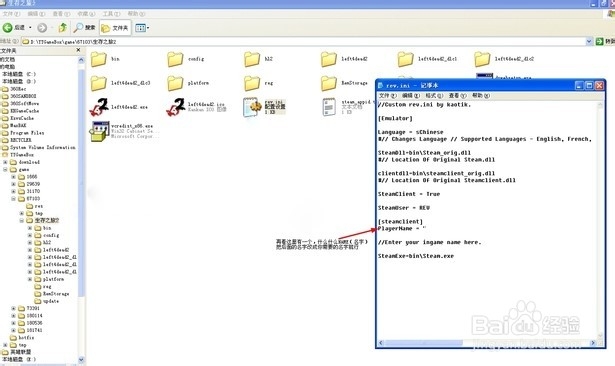
Task: Select the steam_appid text document icon
Action: 329,107
